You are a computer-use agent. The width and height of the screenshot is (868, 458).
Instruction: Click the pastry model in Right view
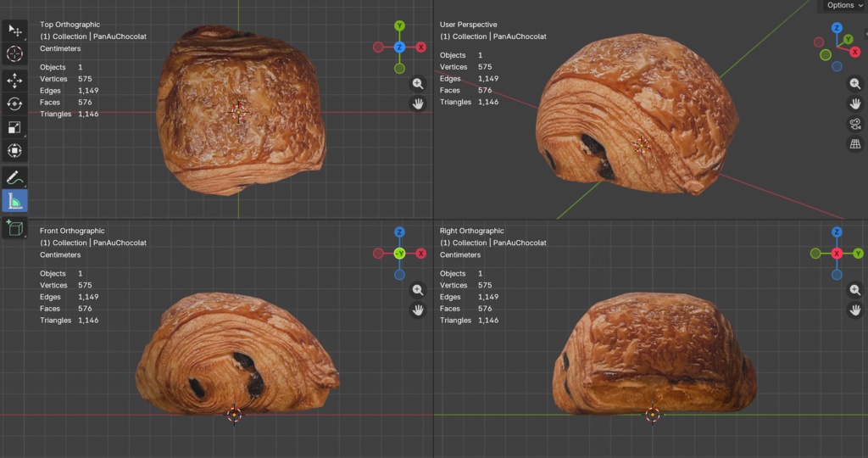(654, 354)
